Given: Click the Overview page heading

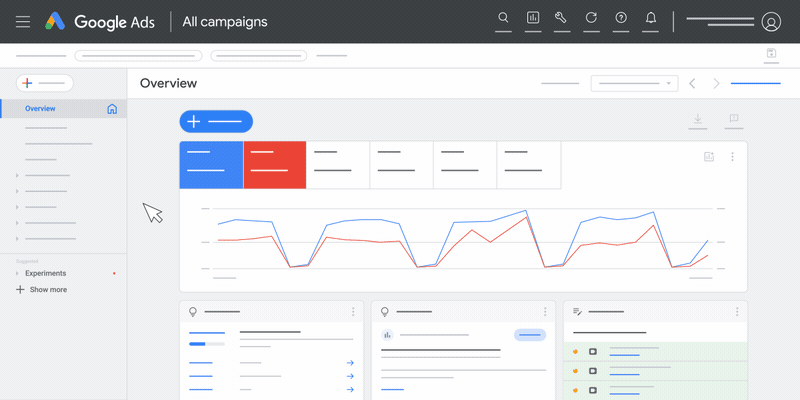Looking at the screenshot, I should click(168, 84).
